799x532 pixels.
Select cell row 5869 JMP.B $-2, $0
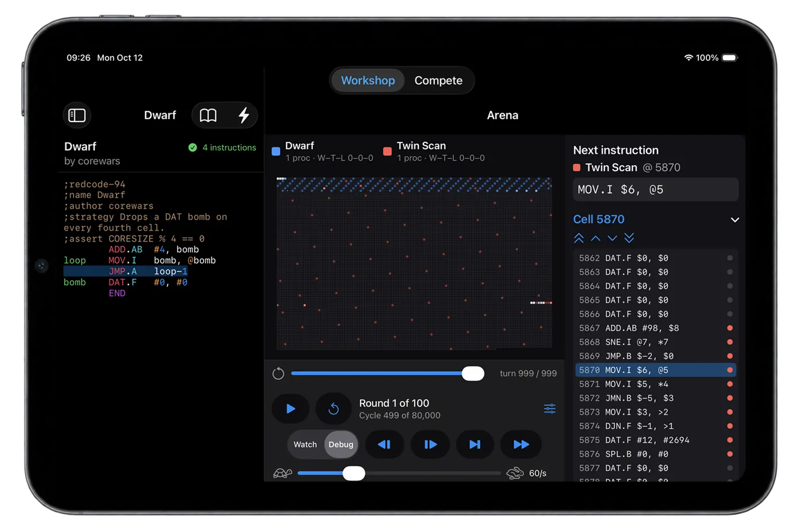click(656, 356)
